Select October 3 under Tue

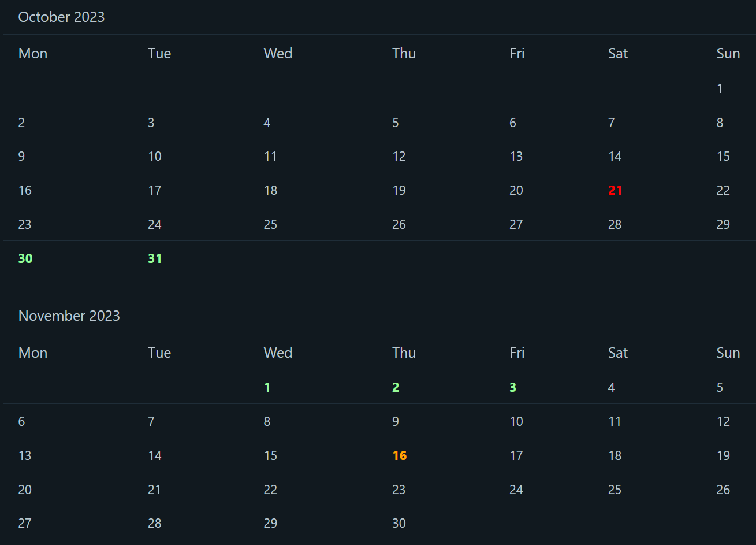coord(151,123)
